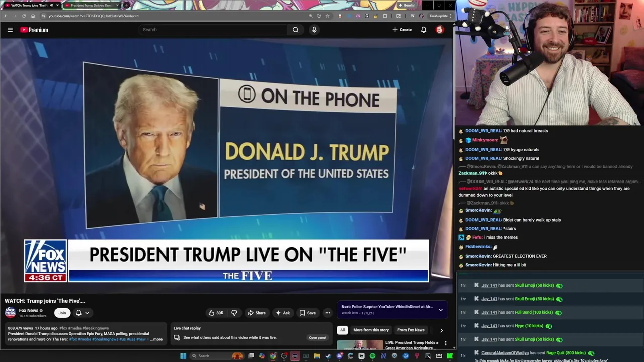Open the YouTube hamburger guide menu

tap(10, 30)
